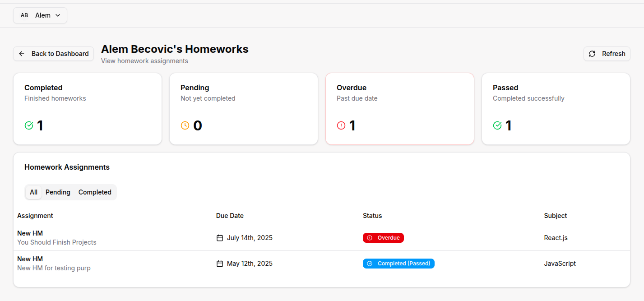The width and height of the screenshot is (644, 301).
Task: Select the 'New HM for testing purp' assignment
Action: (x=54, y=268)
